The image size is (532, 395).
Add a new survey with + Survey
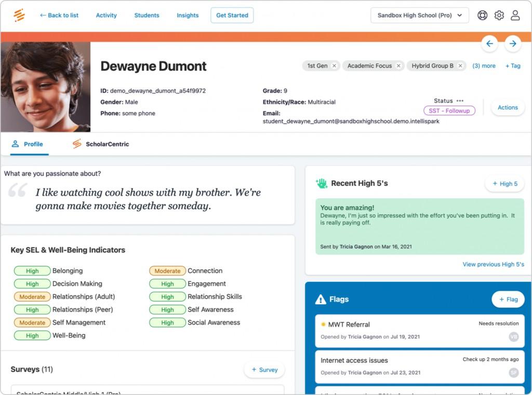tap(264, 370)
